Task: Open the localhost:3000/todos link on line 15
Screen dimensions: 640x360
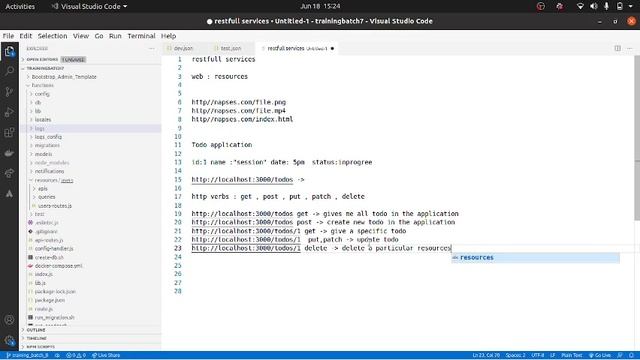Action: pos(242,180)
